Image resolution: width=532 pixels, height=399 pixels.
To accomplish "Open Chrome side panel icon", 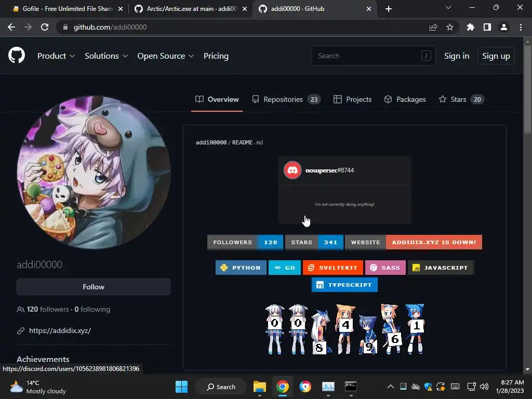I will tap(487, 27).
